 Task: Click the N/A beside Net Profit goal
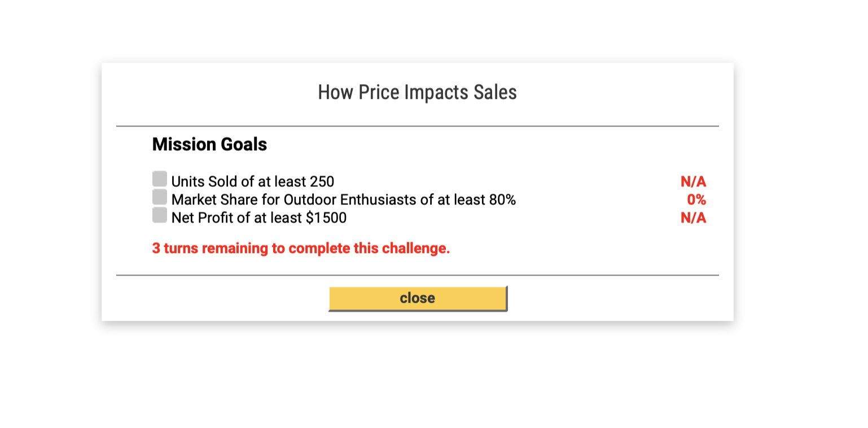[694, 217]
